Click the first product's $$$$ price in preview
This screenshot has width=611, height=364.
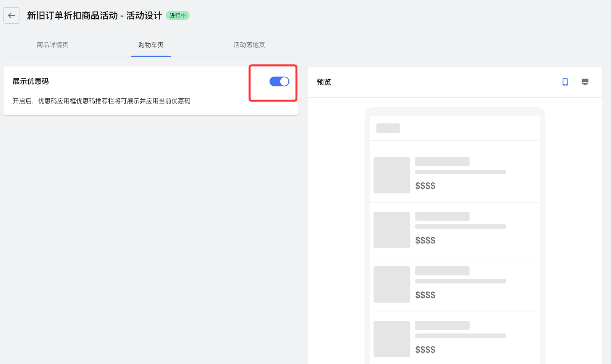click(x=425, y=186)
